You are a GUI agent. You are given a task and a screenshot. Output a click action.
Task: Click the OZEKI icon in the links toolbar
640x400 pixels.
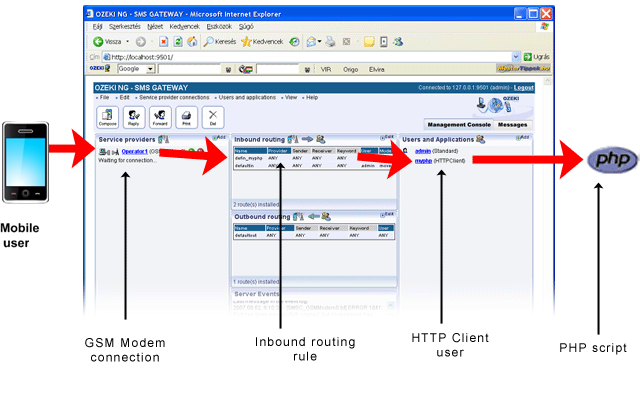[100, 69]
